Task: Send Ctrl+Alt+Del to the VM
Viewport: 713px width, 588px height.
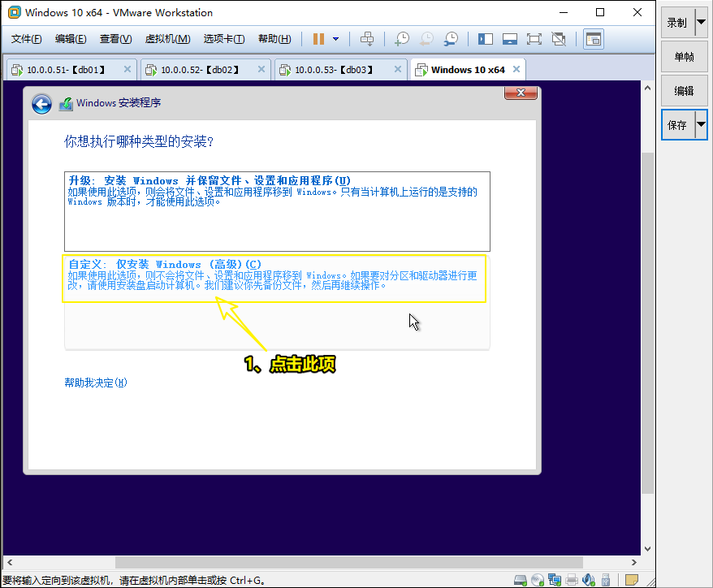Action: [x=367, y=39]
